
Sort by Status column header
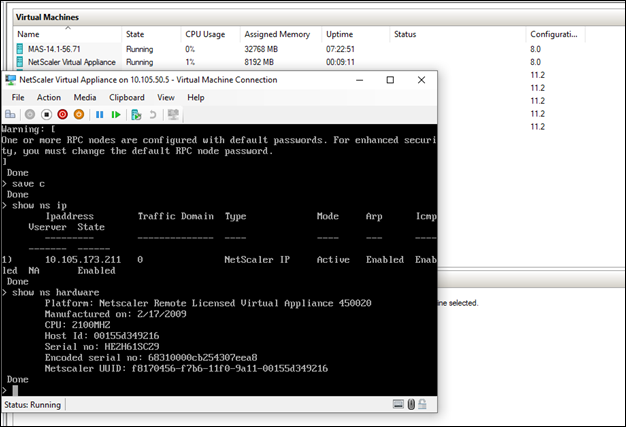(458, 34)
